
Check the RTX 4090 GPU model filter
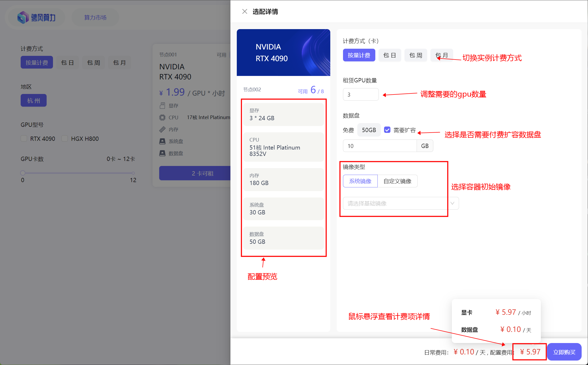(x=24, y=138)
